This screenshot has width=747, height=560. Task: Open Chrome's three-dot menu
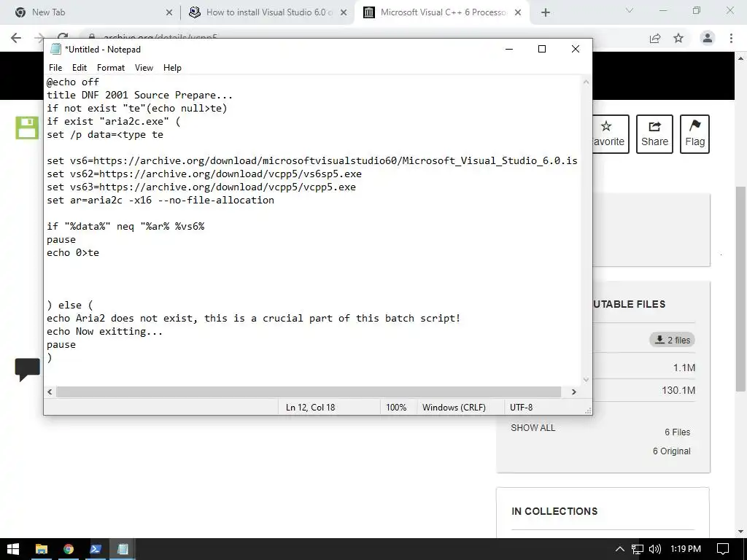click(731, 38)
